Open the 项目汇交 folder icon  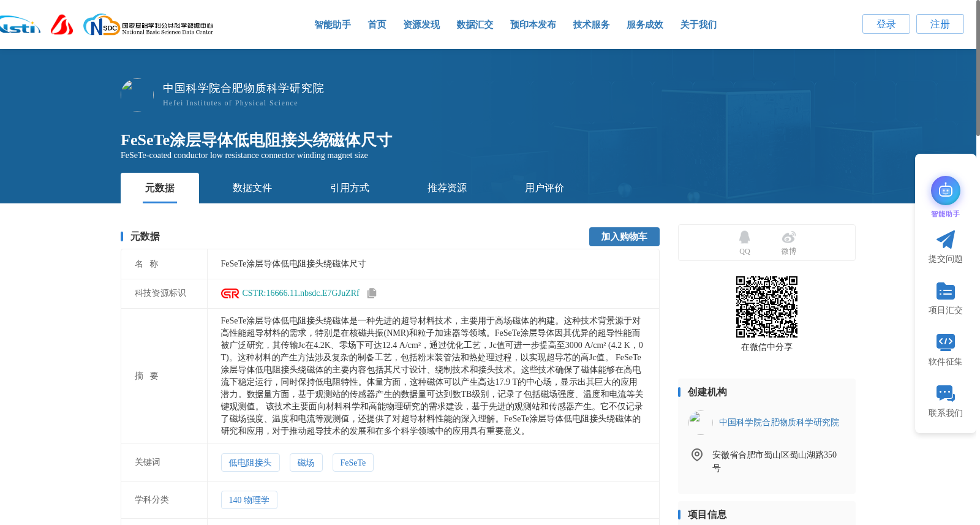[945, 291]
